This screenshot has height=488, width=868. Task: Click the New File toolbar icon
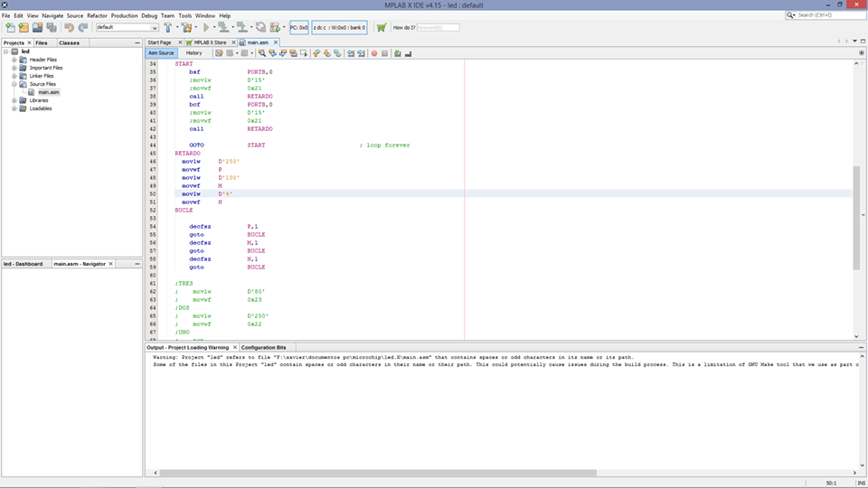(x=10, y=27)
